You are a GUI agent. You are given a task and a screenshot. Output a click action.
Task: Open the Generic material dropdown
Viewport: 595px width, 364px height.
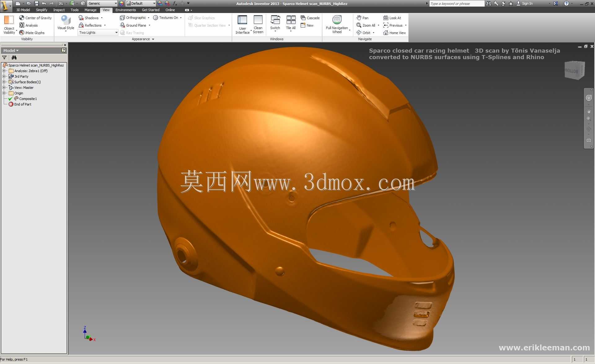(102, 3)
